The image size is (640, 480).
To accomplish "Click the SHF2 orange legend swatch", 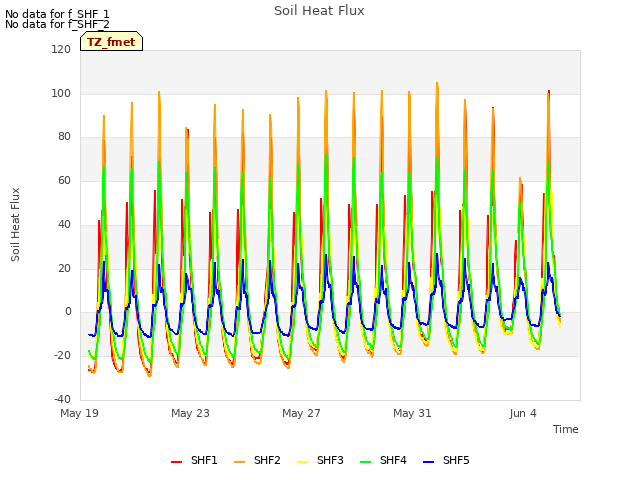I will pyautogui.click(x=240, y=461).
